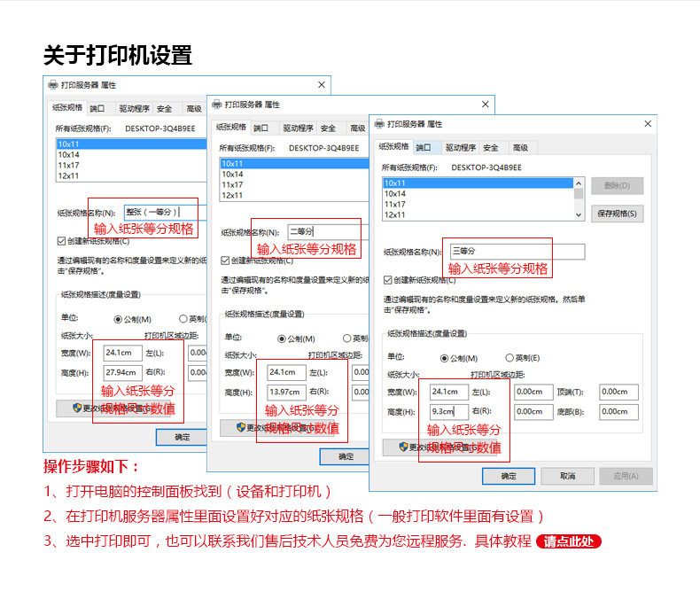
Task: Select metric (公制) unit radio in front dialog
Action: pyautogui.click(x=444, y=358)
